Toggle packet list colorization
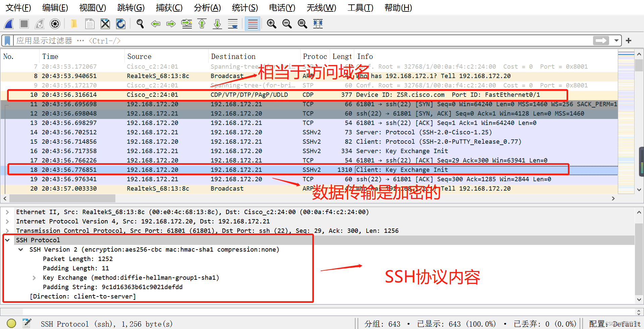Screen dimensions: 644x329 (252, 24)
